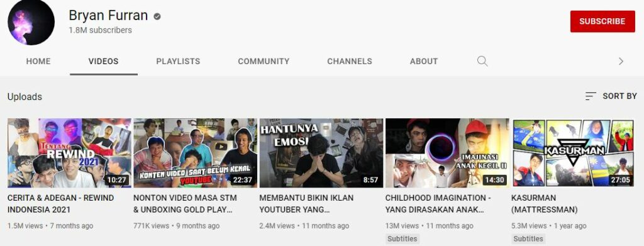View the Channels tab
The image size is (644, 246).
350,61
